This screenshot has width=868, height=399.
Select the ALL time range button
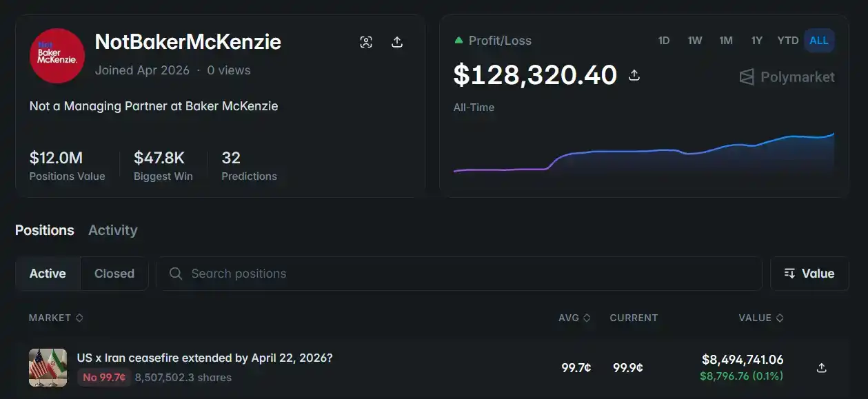click(x=818, y=41)
